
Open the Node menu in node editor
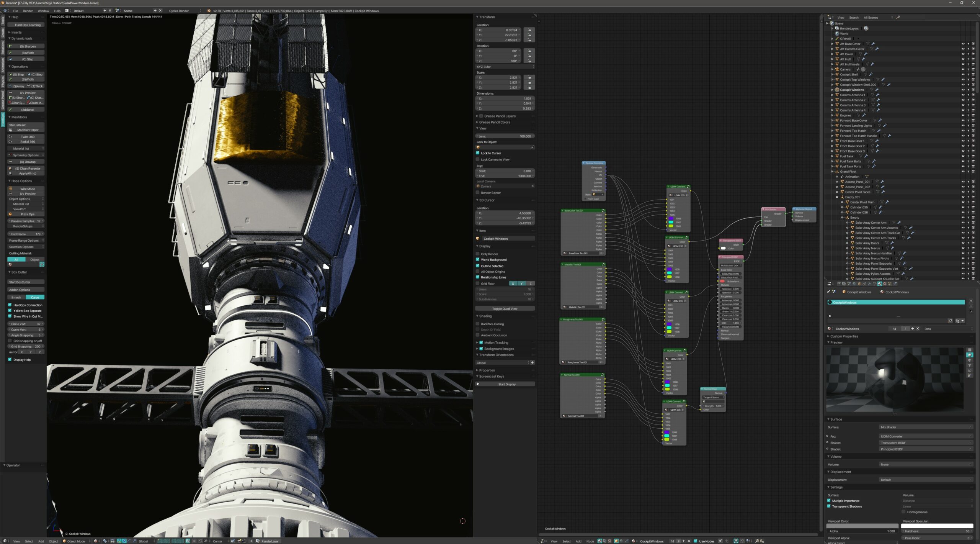(x=590, y=541)
